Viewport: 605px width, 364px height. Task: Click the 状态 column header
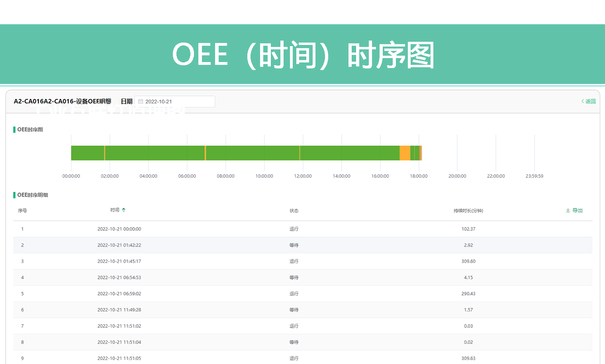294,210
